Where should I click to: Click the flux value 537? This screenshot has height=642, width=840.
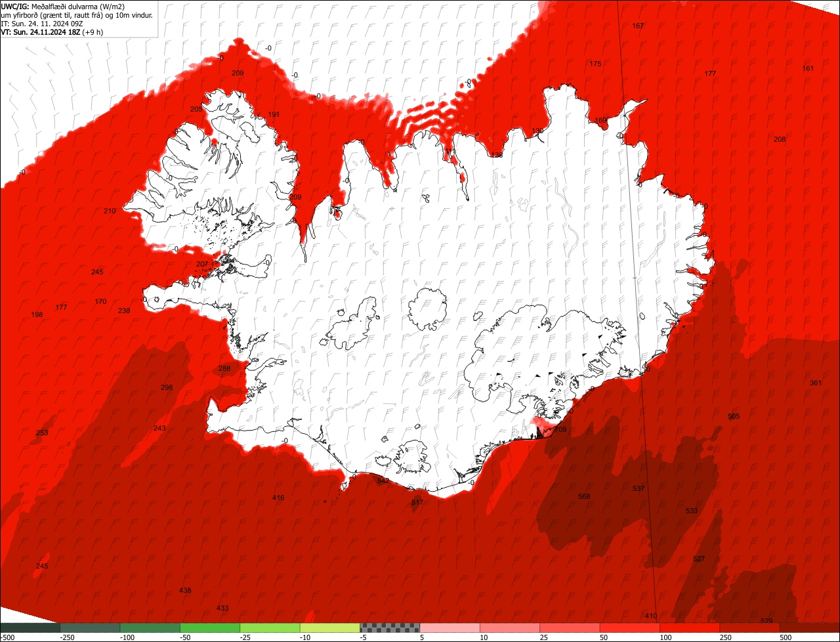click(x=639, y=488)
